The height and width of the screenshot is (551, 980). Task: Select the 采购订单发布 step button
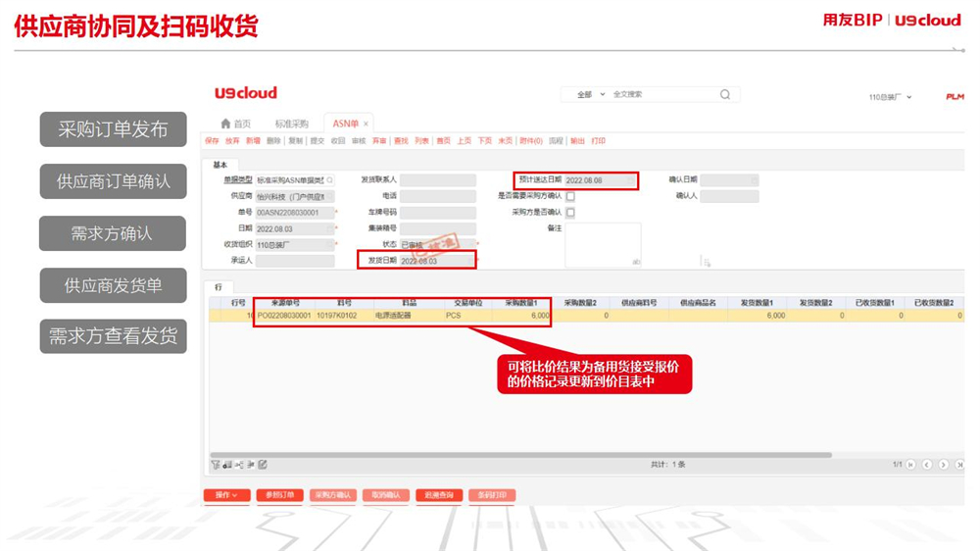click(113, 129)
